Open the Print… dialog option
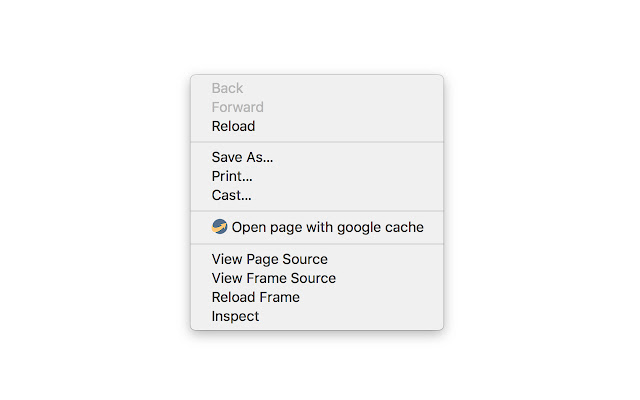Image resolution: width=640 pixels, height=400 pixels. coord(232,176)
